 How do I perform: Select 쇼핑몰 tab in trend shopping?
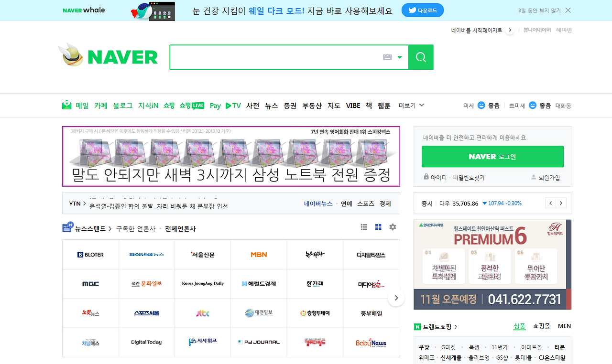[542, 326]
